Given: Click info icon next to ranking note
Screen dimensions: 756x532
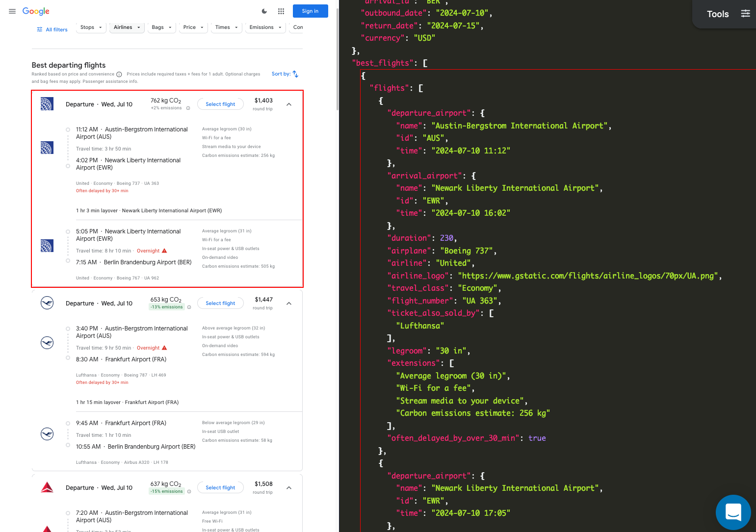Looking at the screenshot, I should [x=119, y=75].
